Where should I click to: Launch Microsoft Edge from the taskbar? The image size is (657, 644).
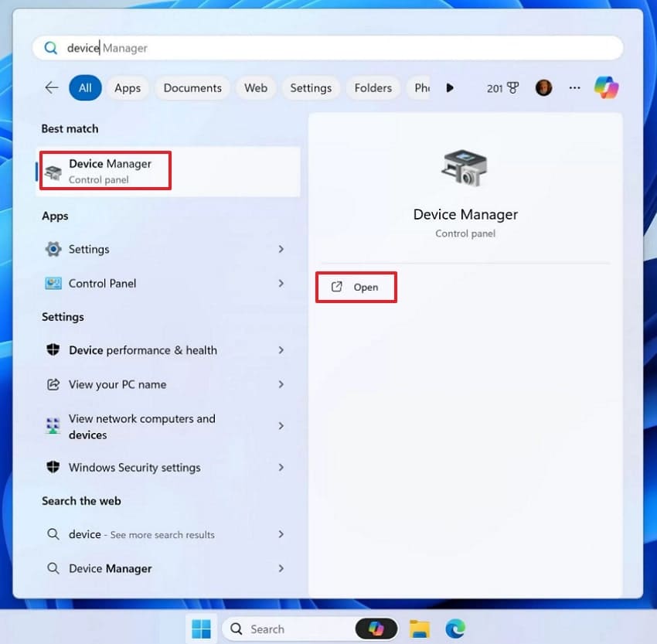(x=455, y=629)
